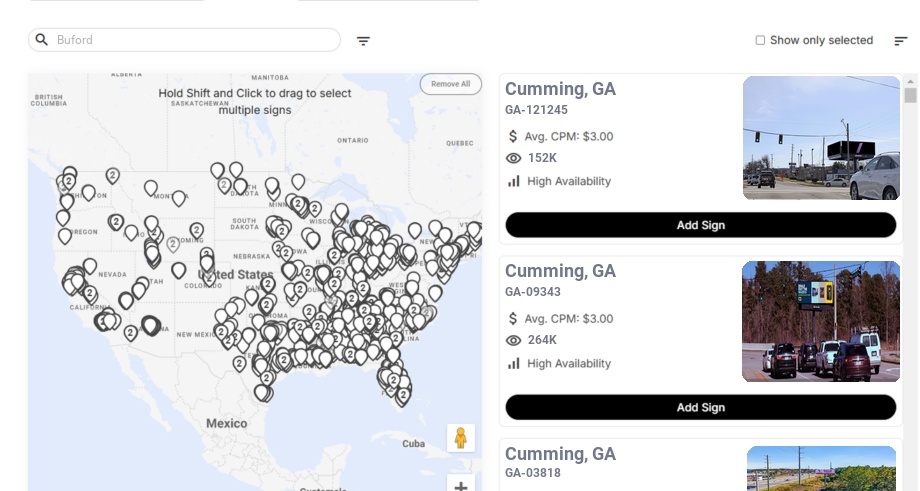Click dollar icon for GA-121245 CPM
920x491 pixels.
pos(513,136)
